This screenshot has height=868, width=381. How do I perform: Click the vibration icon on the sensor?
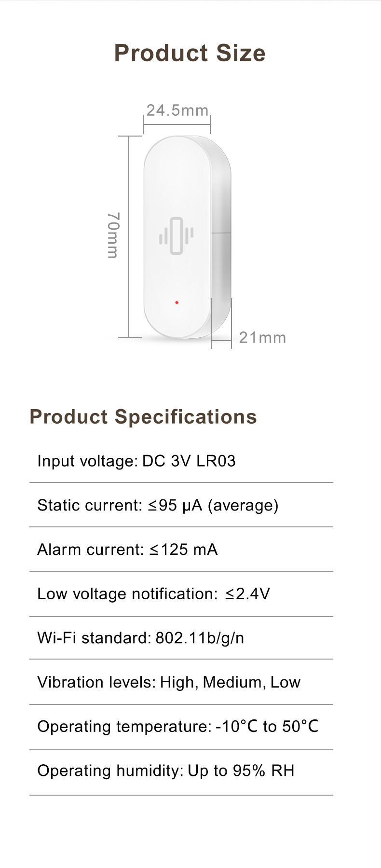pos(177,235)
